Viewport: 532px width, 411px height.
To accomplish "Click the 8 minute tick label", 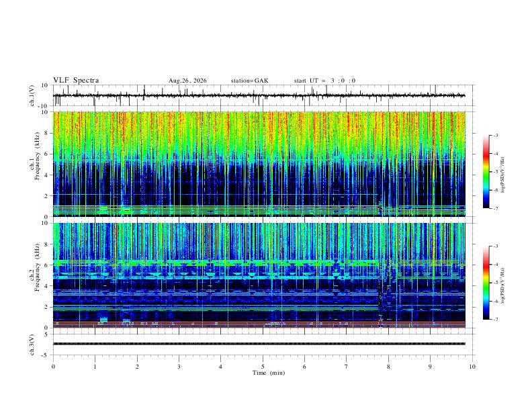I will [388, 367].
